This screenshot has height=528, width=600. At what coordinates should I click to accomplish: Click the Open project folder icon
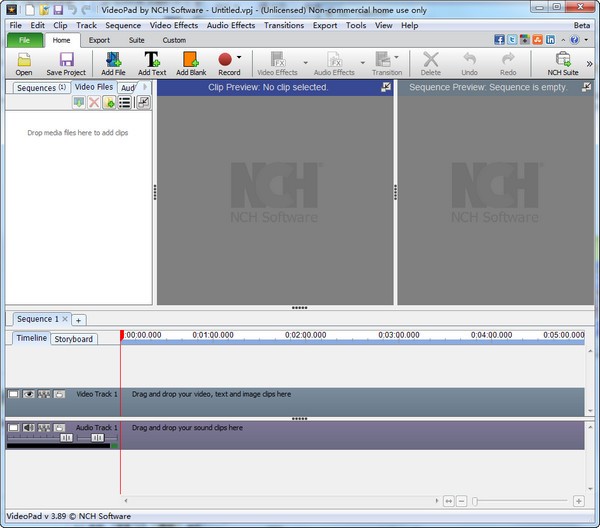click(x=24, y=62)
